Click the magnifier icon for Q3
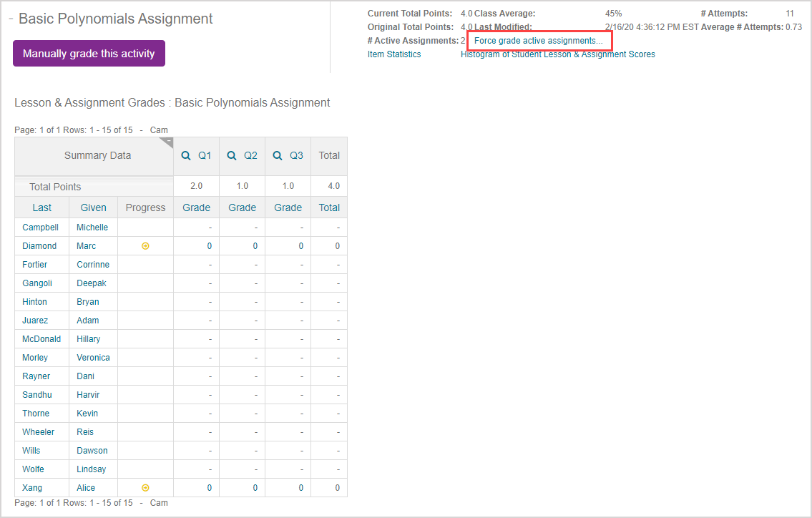 point(277,155)
